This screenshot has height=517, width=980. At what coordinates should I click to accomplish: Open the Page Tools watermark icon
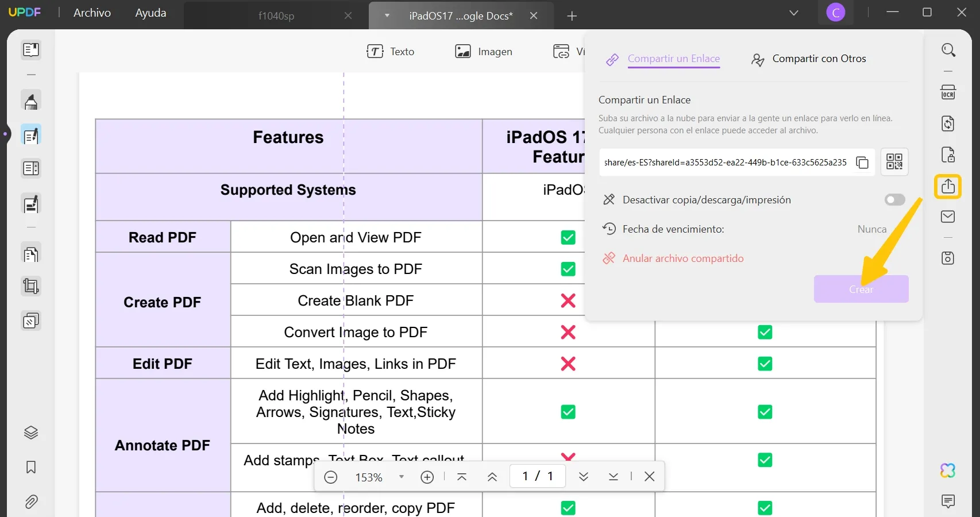coord(31,321)
